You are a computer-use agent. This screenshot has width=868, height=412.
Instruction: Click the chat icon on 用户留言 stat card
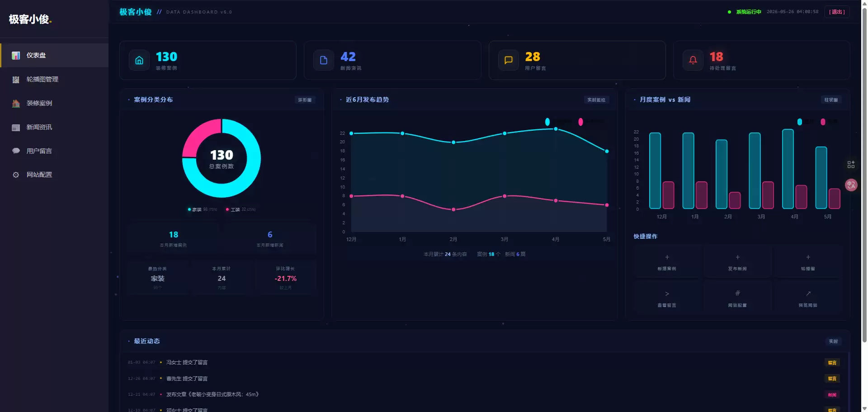[508, 60]
